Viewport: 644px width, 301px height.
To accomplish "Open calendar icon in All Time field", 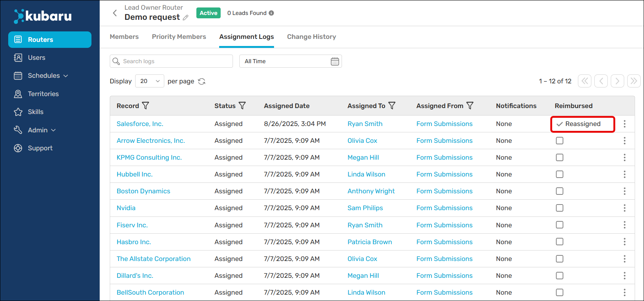I will 335,61.
